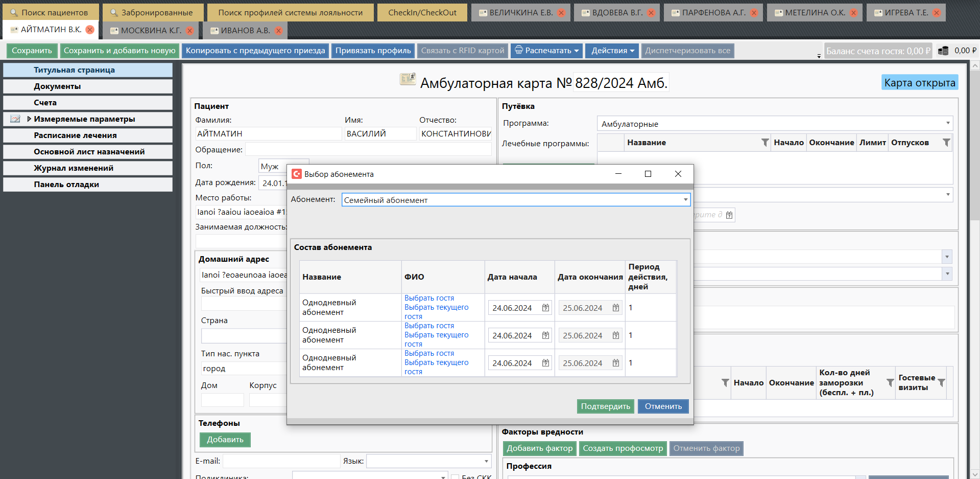
Task: Click filter icon in Название column header
Action: (x=764, y=143)
